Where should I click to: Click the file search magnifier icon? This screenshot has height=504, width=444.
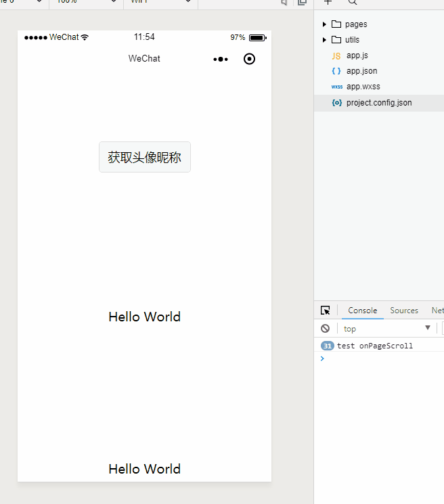(353, 2)
